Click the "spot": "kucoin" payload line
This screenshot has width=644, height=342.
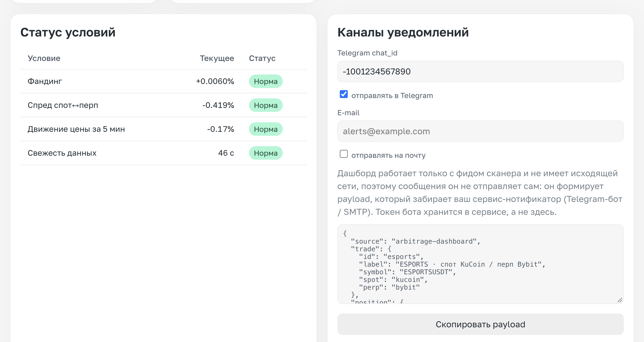point(393,280)
